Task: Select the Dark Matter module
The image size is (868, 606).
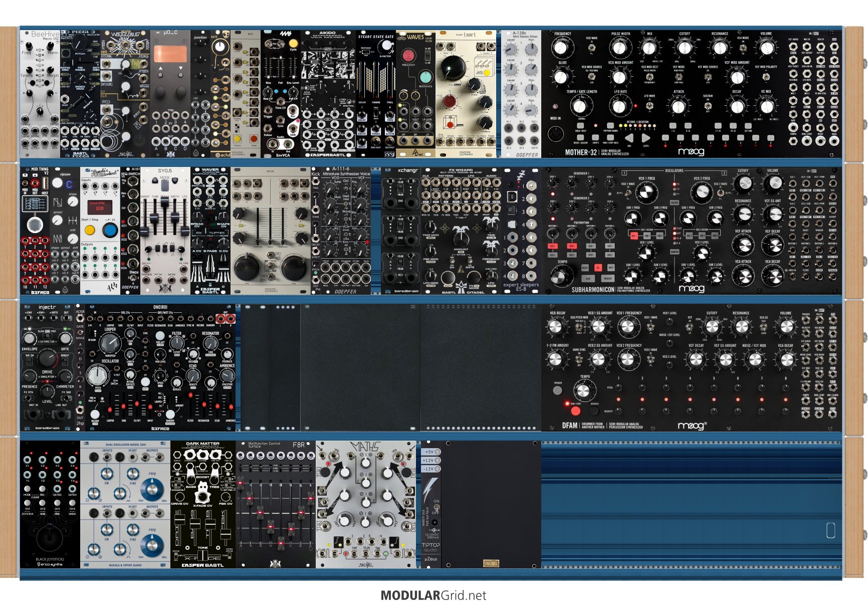Action: click(203, 504)
